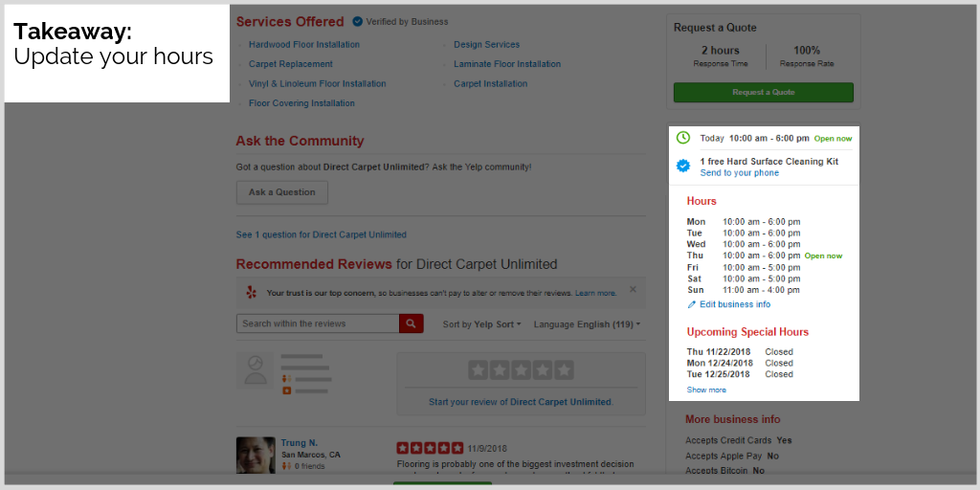This screenshot has height=490, width=980.
Task: Click Start your review of Direct Carpet Unlimited
Action: point(521,402)
